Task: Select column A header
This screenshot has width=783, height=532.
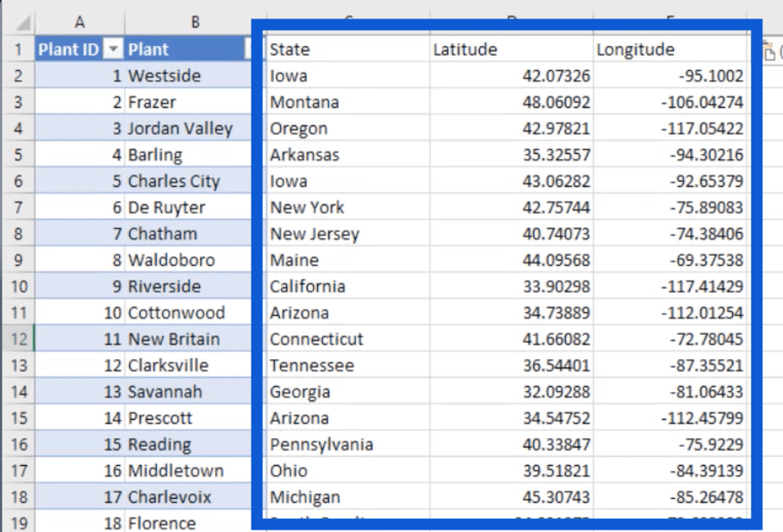Action: [x=79, y=22]
